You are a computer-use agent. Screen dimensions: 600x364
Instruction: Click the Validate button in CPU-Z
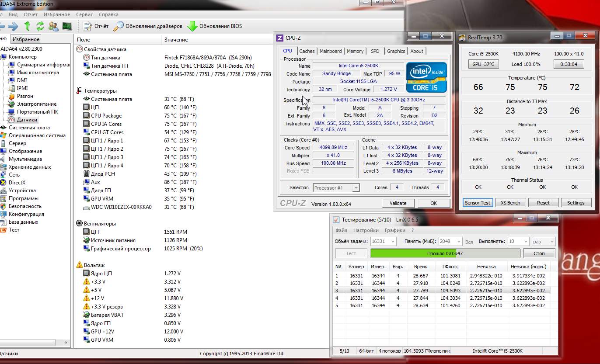[398, 203]
